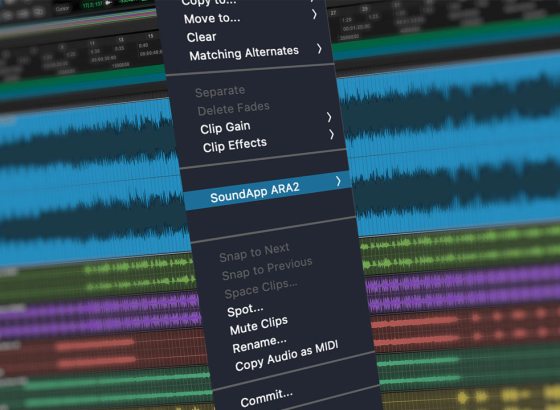Expand the Move to... submenu chevron
The height and width of the screenshot is (410, 560).
314,14
